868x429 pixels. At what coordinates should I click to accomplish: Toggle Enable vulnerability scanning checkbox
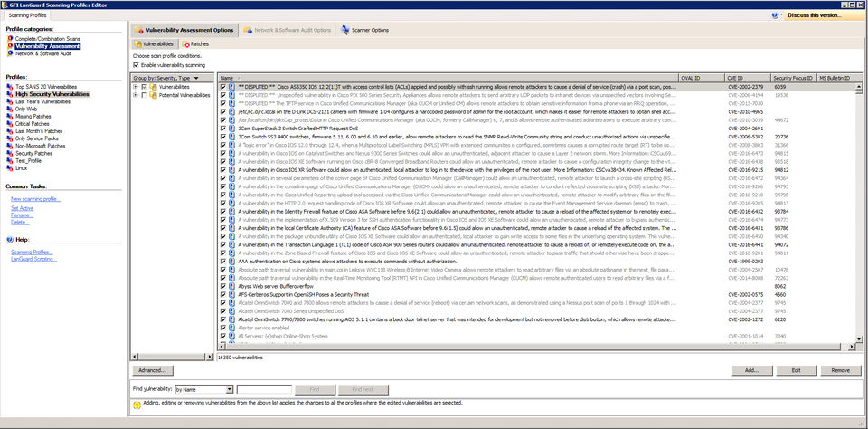pos(137,65)
